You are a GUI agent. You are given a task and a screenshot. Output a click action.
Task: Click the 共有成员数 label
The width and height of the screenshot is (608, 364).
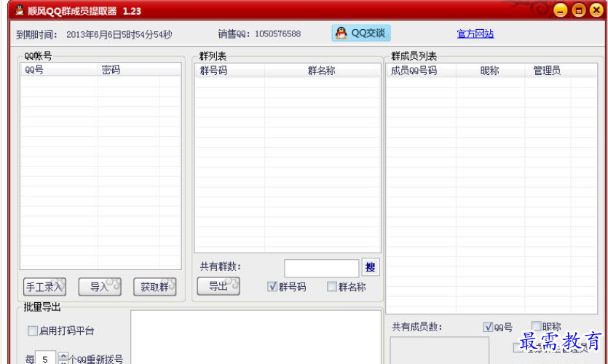(x=416, y=327)
